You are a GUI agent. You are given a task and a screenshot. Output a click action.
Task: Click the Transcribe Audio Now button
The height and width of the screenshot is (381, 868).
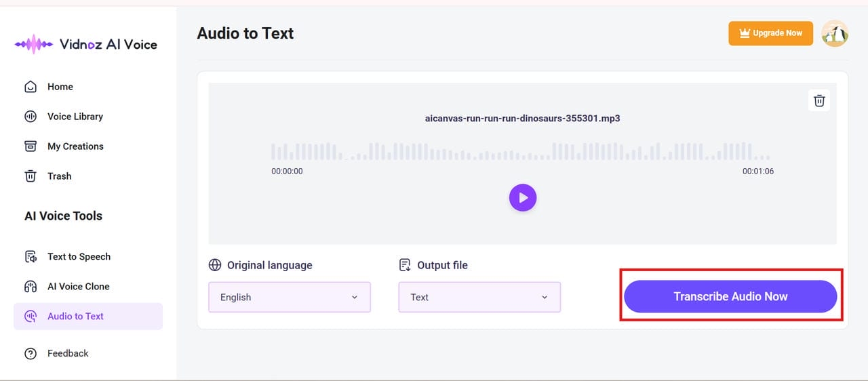[730, 296]
